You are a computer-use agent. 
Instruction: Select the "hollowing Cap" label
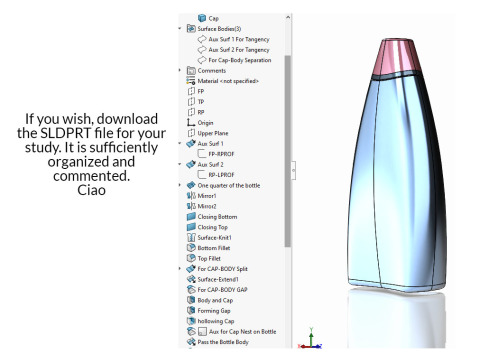pyautogui.click(x=216, y=321)
